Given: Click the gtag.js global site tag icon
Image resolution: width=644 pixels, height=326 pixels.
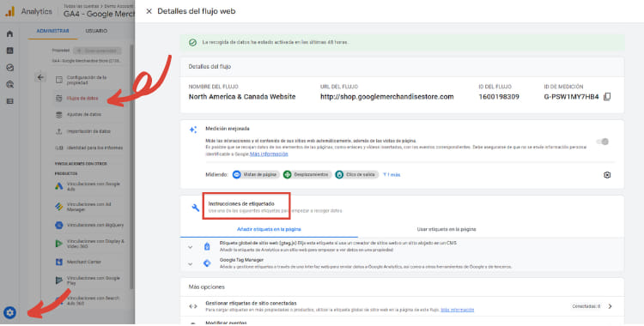Looking at the screenshot, I should (x=207, y=246).
